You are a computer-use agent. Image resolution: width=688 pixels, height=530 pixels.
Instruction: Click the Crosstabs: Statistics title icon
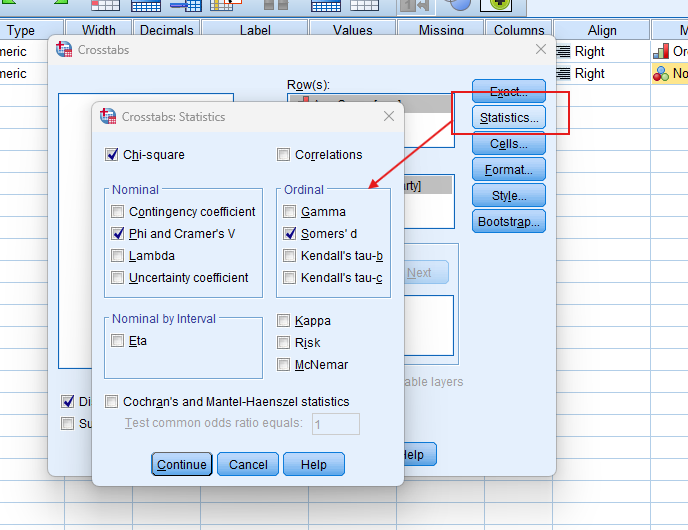click(x=108, y=117)
